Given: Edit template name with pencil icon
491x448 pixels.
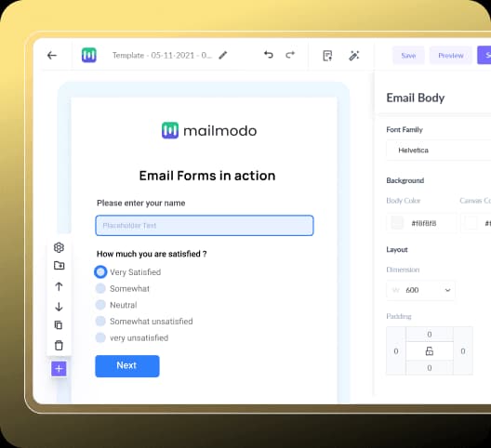Looking at the screenshot, I should click(222, 56).
